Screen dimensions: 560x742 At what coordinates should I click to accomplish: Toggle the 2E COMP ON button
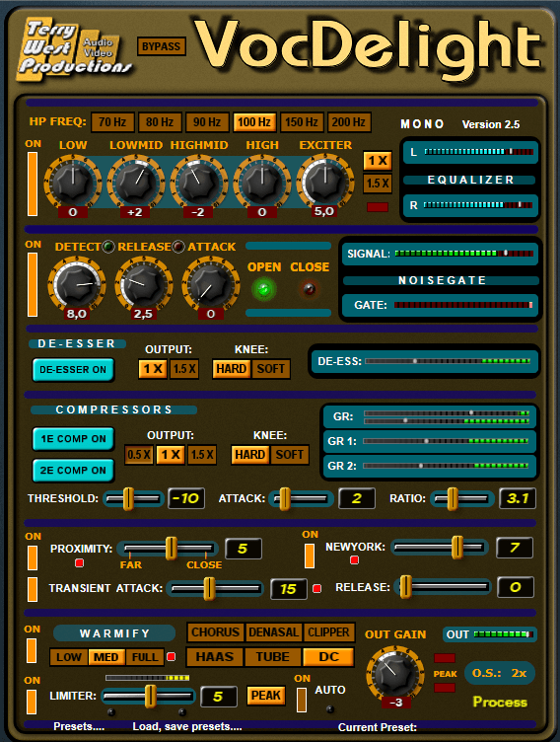click(x=73, y=471)
